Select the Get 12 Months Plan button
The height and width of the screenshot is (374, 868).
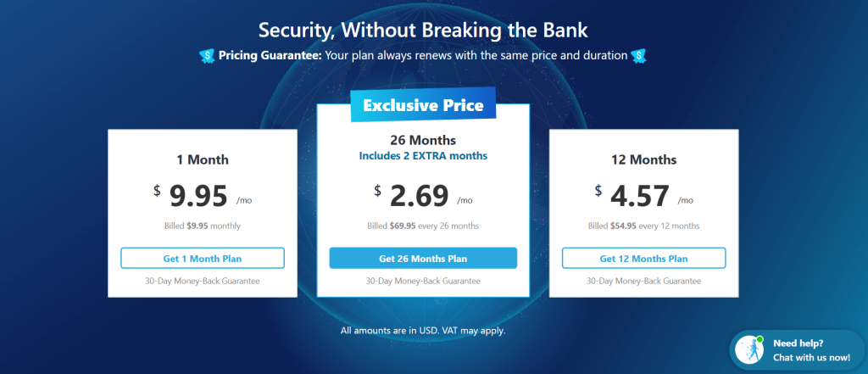point(643,259)
